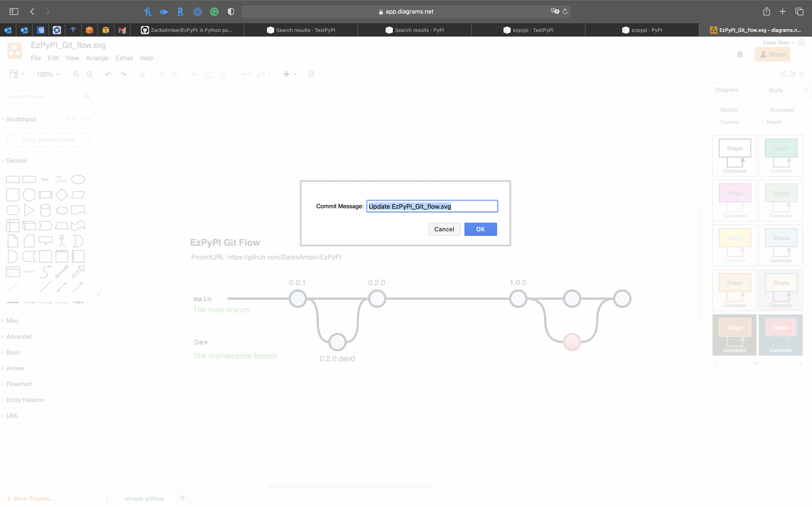Image resolution: width=812 pixels, height=507 pixels.
Task: Click the zoom in magnifier icon
Action: tap(76, 74)
